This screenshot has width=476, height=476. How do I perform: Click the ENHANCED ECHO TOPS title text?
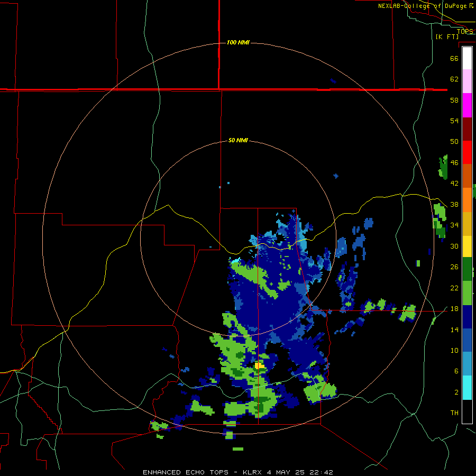pos(186,472)
